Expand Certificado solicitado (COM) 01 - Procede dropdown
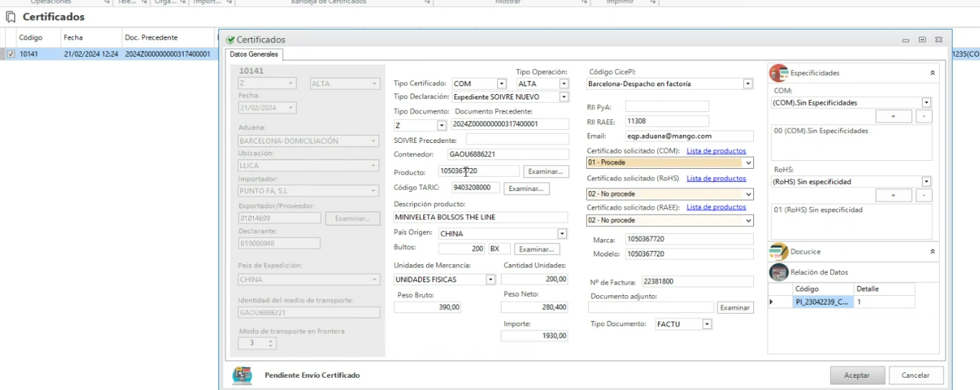Viewport: 980px width, 390px height. 748,163
